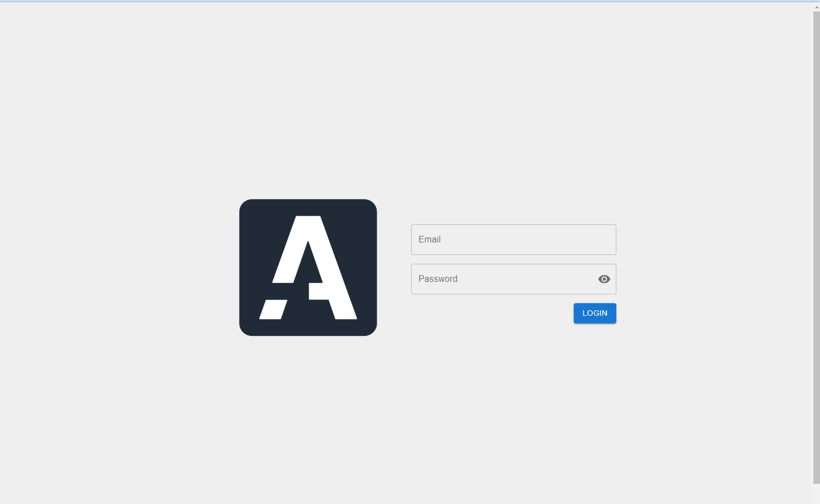The image size is (820, 504).
Task: Click the small up arrow above the scrollbar
Action: click(x=816, y=7)
